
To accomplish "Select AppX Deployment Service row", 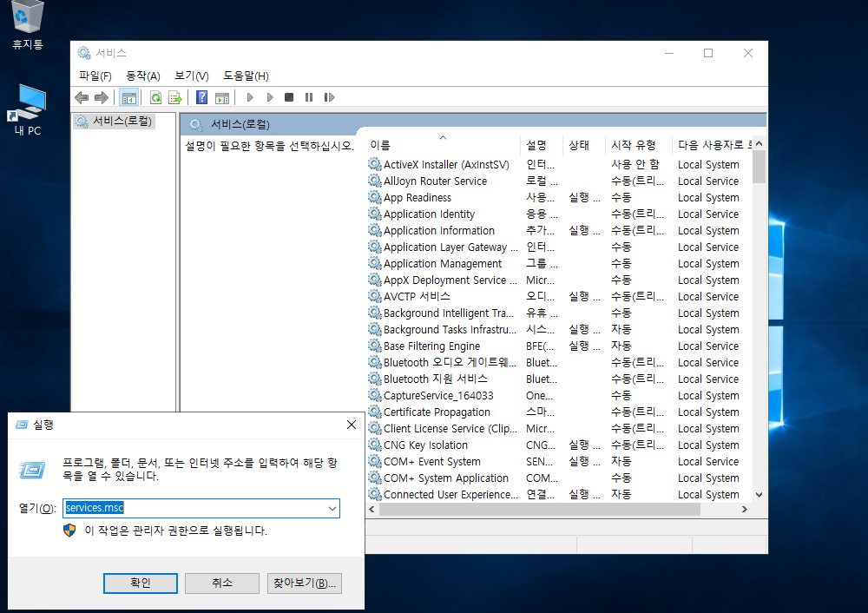I will [559, 280].
